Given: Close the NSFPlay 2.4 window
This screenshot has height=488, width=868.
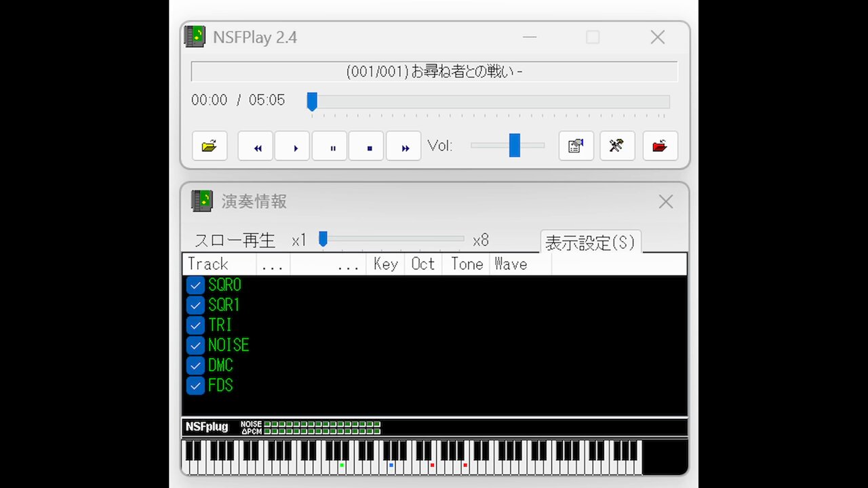Looking at the screenshot, I should click(x=658, y=37).
